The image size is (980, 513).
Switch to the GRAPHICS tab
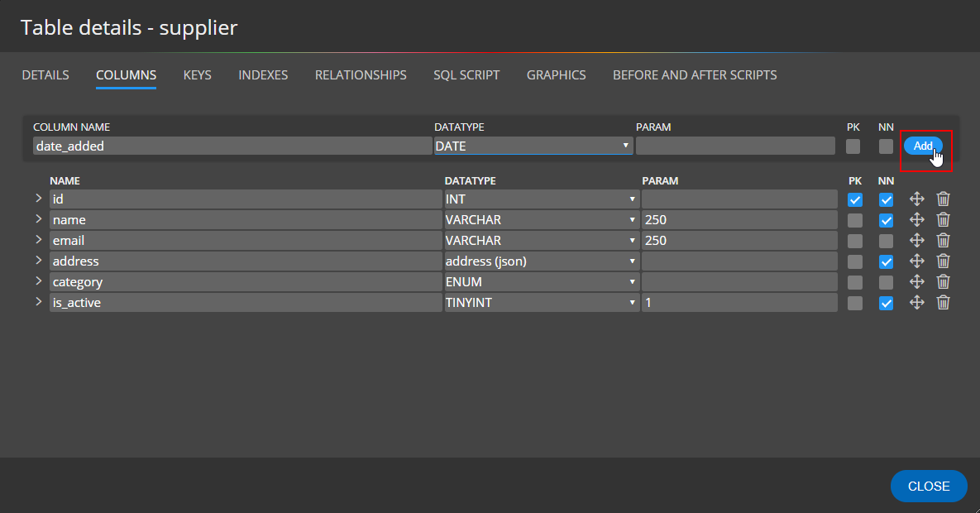point(557,75)
